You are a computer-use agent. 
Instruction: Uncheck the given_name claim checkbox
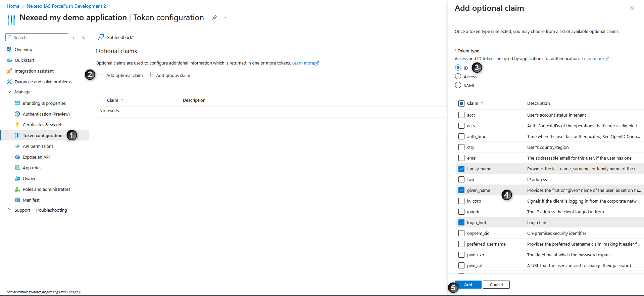(x=461, y=190)
